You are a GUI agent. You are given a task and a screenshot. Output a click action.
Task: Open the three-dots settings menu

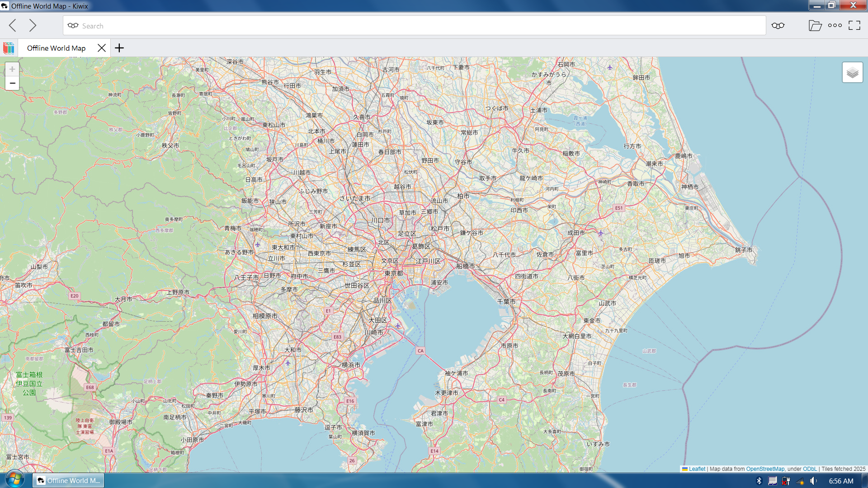(834, 26)
